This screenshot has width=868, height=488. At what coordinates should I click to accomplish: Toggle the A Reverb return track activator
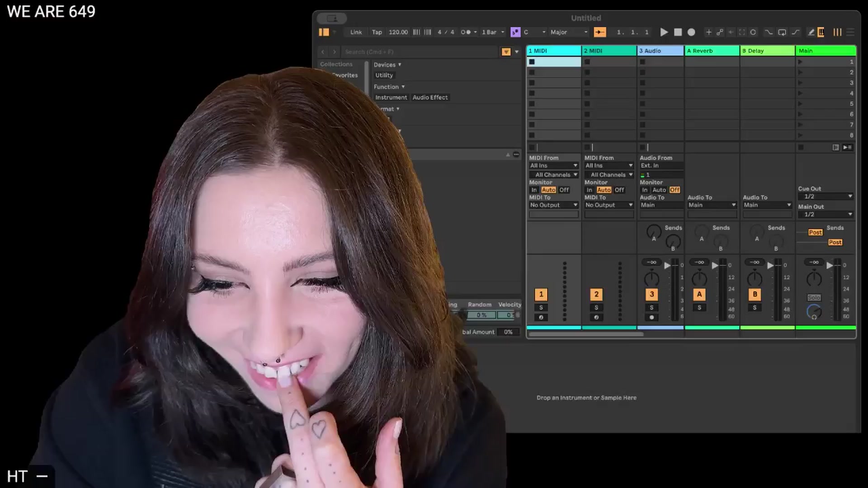[699, 295]
